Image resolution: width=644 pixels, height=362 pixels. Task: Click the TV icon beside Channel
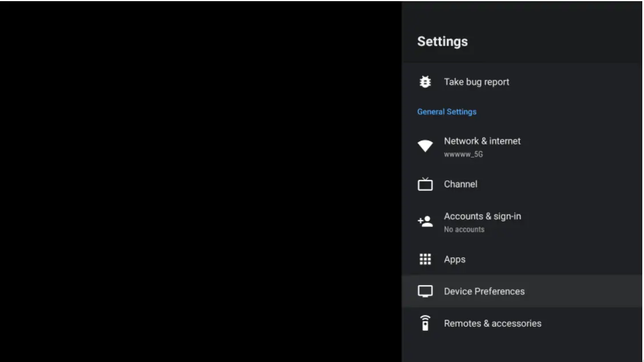(x=425, y=184)
